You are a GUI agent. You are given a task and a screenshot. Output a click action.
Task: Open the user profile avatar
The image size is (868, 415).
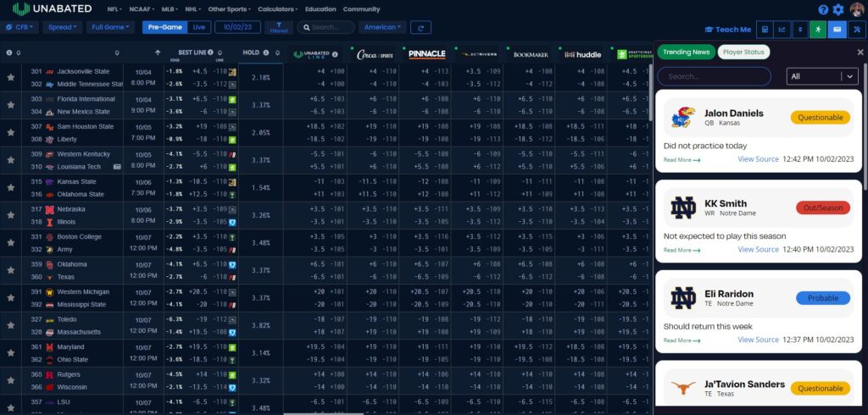point(857,9)
